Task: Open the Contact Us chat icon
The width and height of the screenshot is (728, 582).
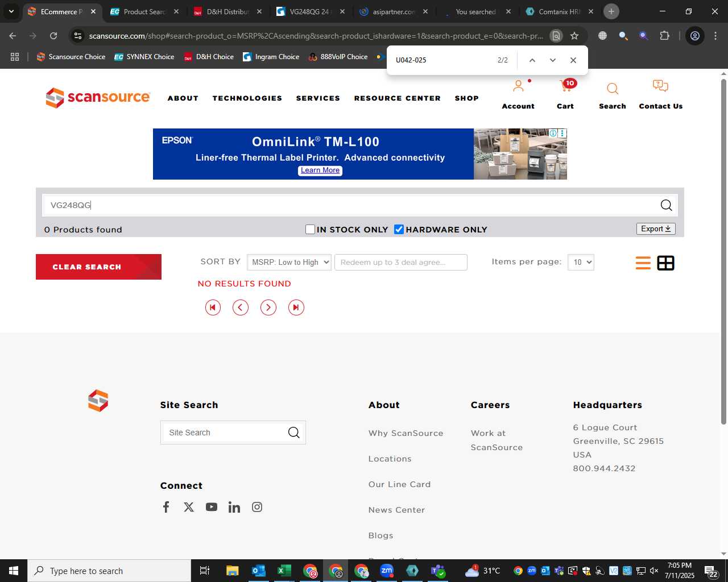Action: pyautogui.click(x=660, y=86)
